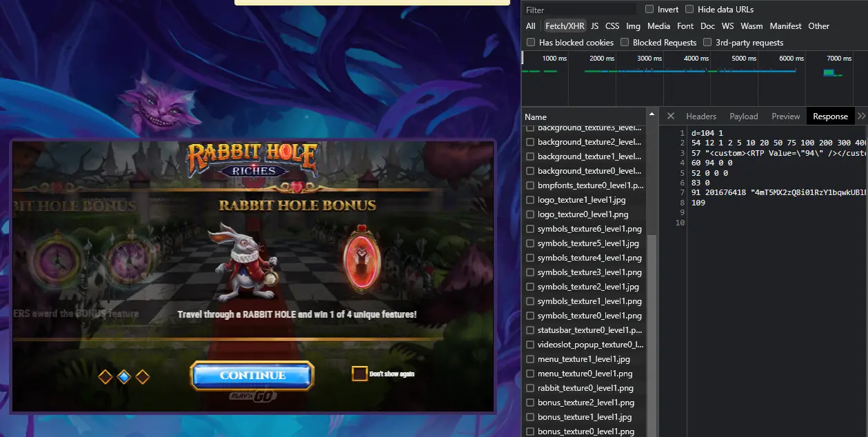Click response line "d=104 1"

click(707, 133)
